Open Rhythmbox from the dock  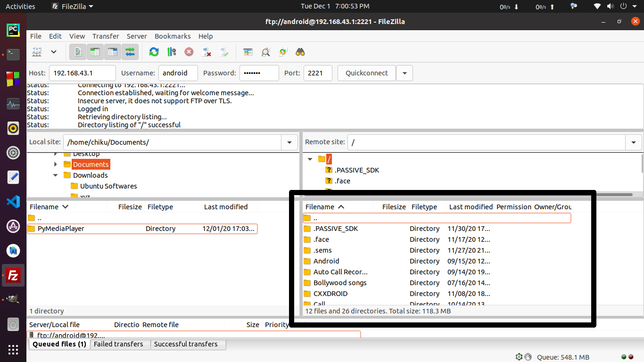tap(13, 128)
